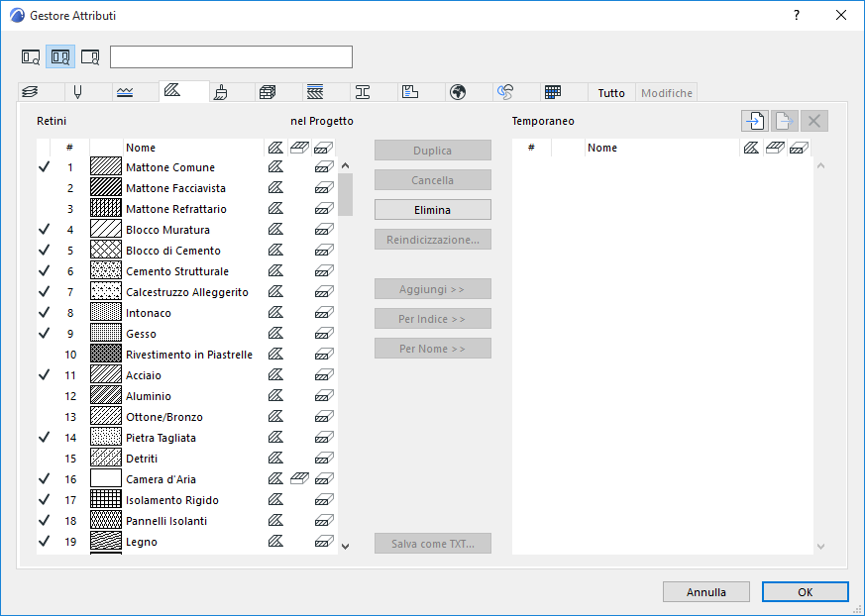Enable search in left list only
This screenshot has height=616, width=865.
tap(31, 57)
